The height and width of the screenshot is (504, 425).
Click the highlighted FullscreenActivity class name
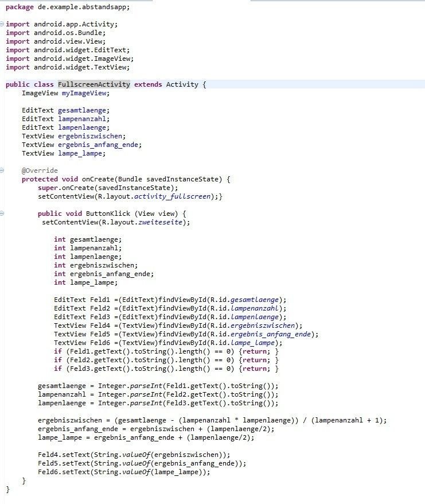tap(94, 84)
